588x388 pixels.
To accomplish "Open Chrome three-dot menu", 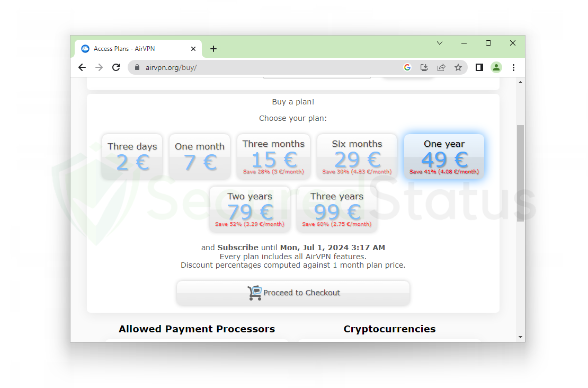I will click(513, 67).
